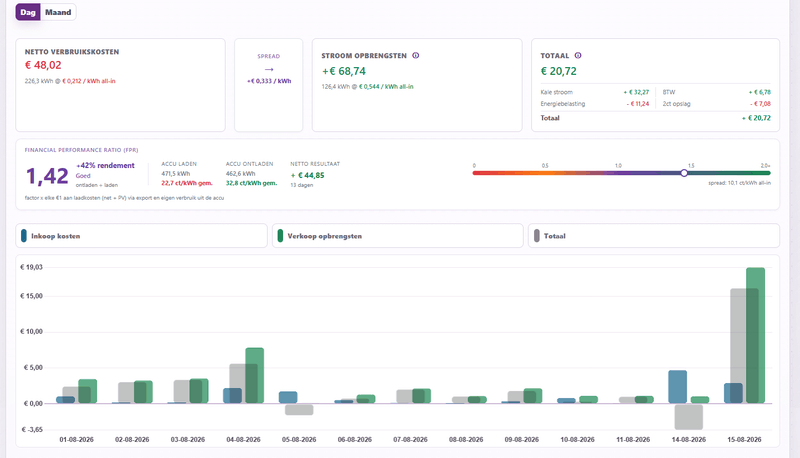Select the green bar for 01-08-2026
Screen dimensions: 800x458
point(88,391)
